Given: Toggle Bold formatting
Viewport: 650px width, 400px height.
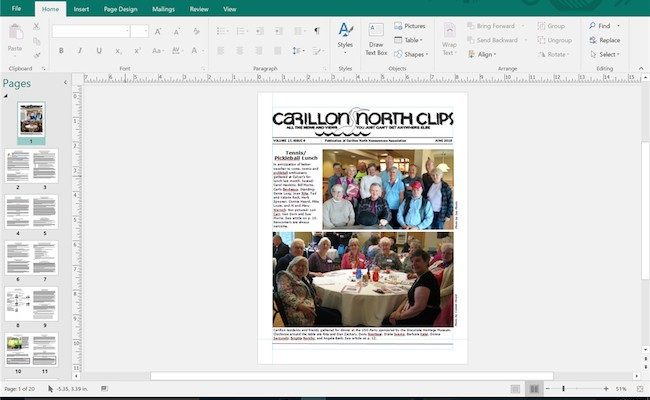Looking at the screenshot, I should click(x=61, y=51).
